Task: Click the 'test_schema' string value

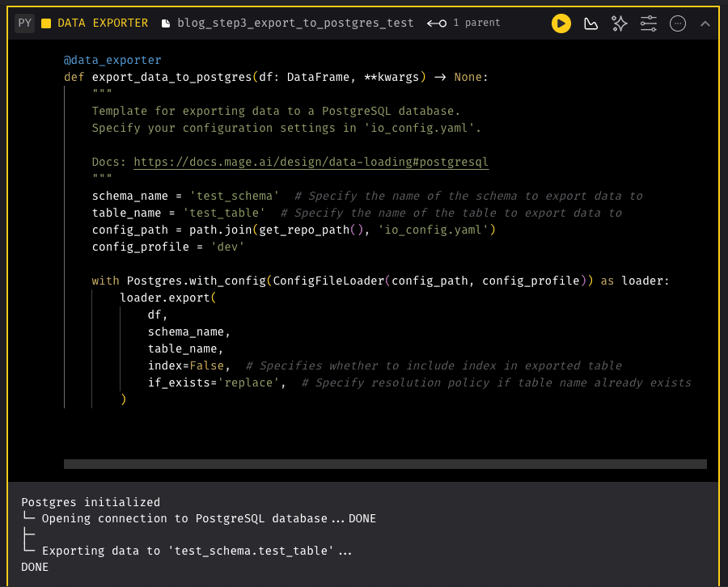Action: click(234, 196)
